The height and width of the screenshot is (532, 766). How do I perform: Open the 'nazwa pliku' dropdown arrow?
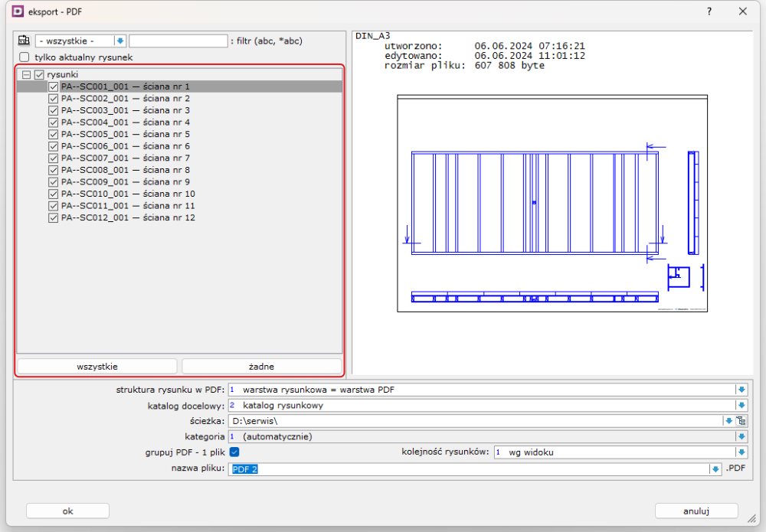click(715, 468)
